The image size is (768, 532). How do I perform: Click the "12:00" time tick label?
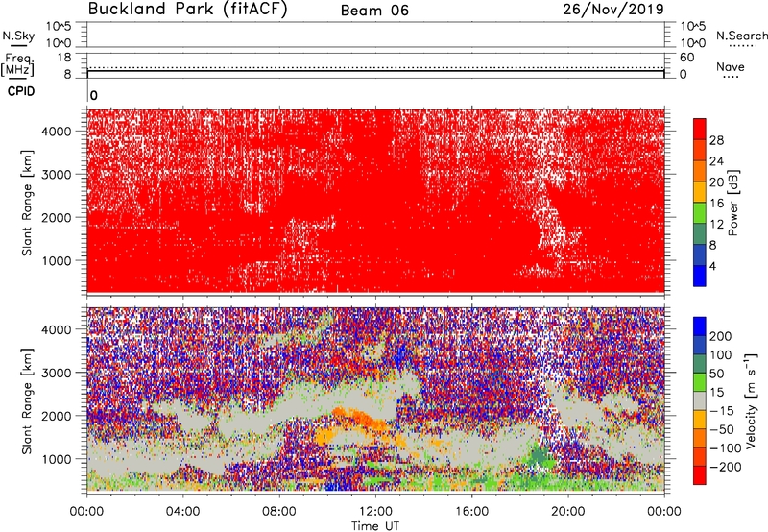375,512
